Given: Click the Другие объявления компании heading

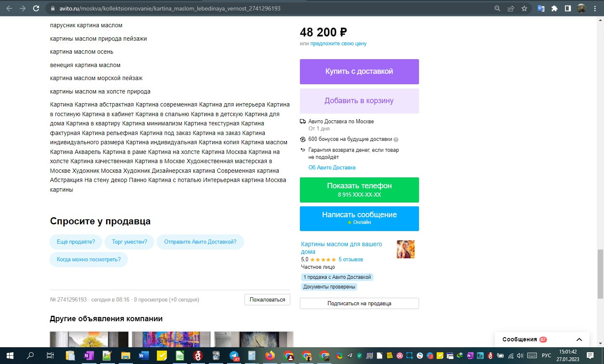Looking at the screenshot, I should click(x=106, y=319).
